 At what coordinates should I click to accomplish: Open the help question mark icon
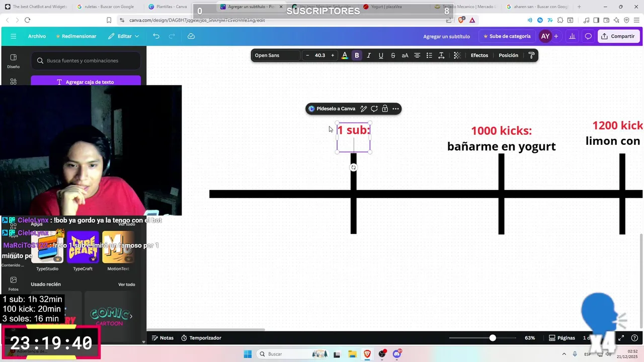[634, 338]
